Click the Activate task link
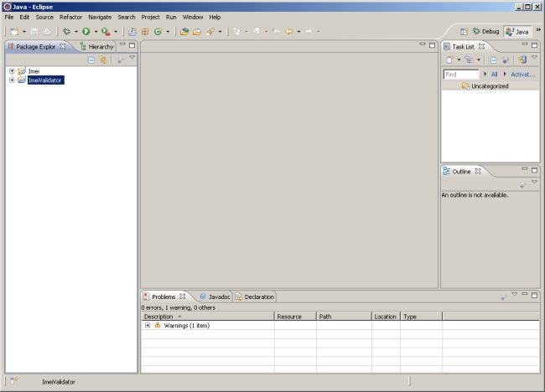This screenshot has height=392, width=545. (522, 75)
